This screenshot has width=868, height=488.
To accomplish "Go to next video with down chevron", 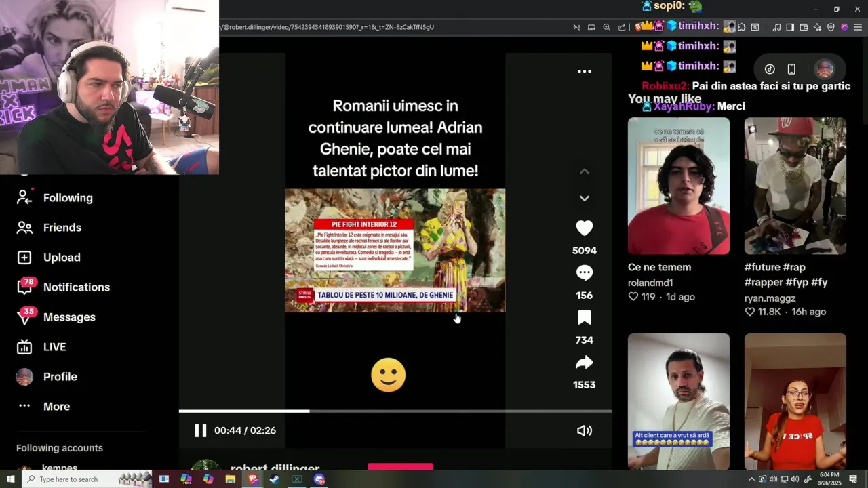I will (x=584, y=198).
